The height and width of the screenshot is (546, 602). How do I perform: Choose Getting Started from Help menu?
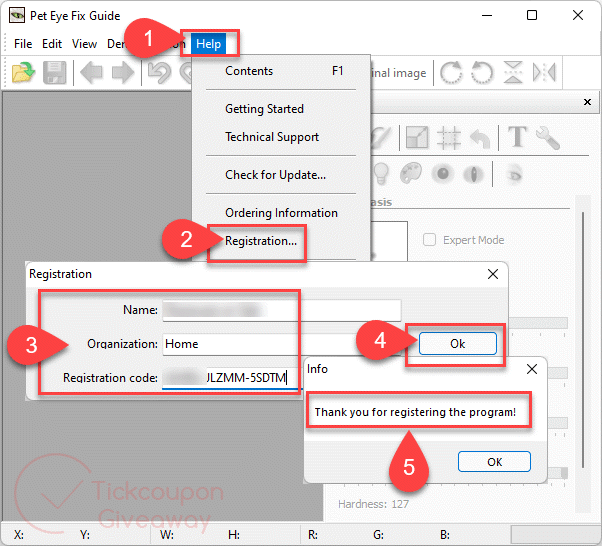point(281,109)
